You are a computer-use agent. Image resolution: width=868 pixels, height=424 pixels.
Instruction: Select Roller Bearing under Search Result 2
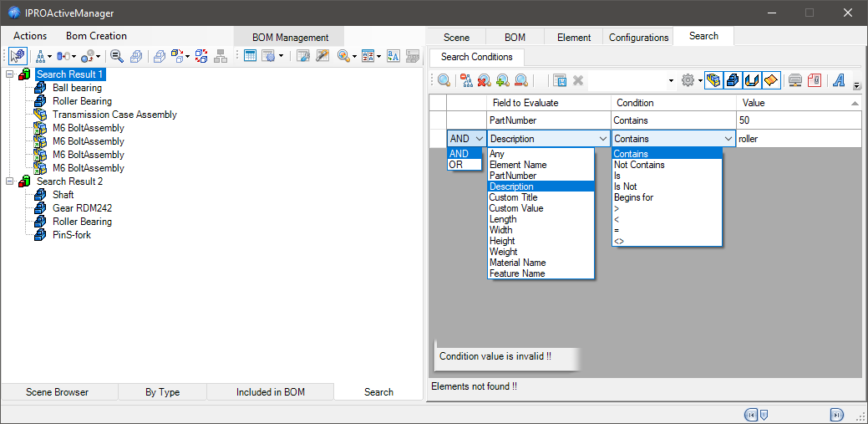(82, 222)
